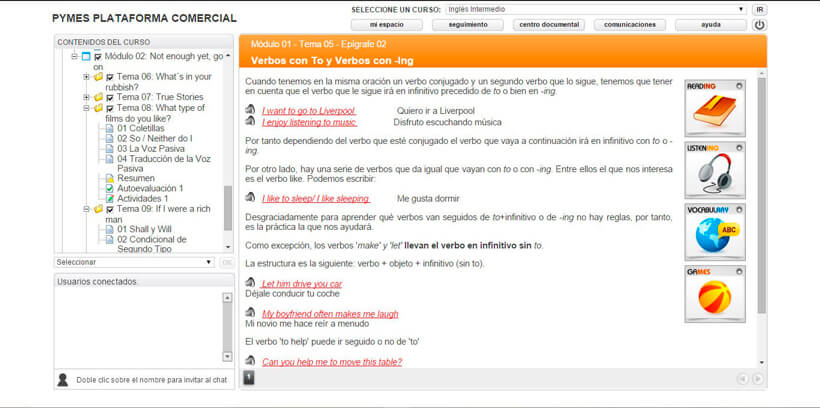Open the 'seguimiento' menu
The width and height of the screenshot is (820, 408).
click(x=468, y=25)
